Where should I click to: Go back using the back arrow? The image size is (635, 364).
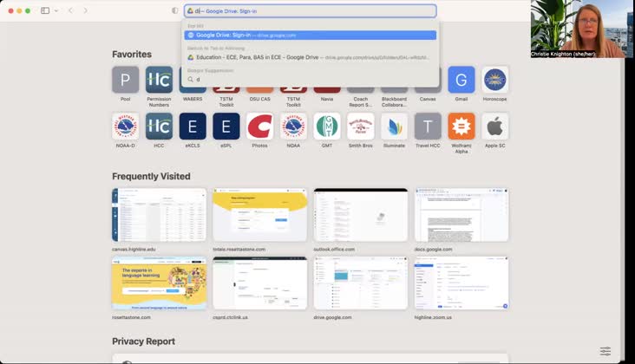(71, 10)
